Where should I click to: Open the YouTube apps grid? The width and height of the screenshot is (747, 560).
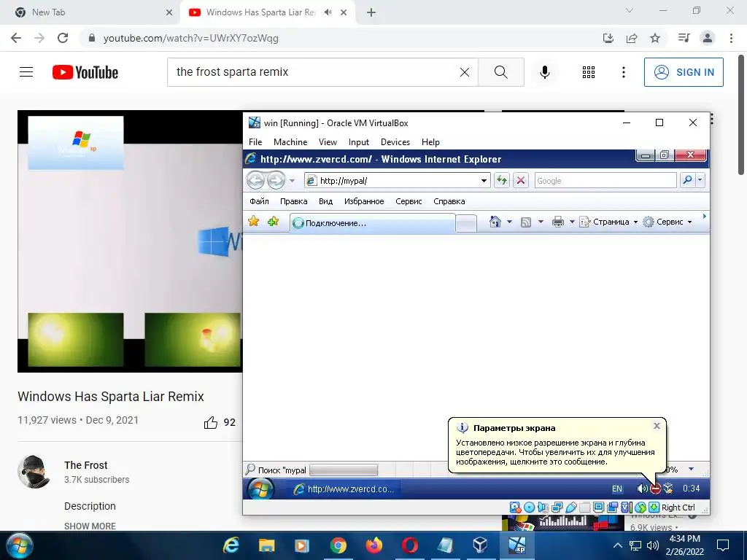(589, 72)
